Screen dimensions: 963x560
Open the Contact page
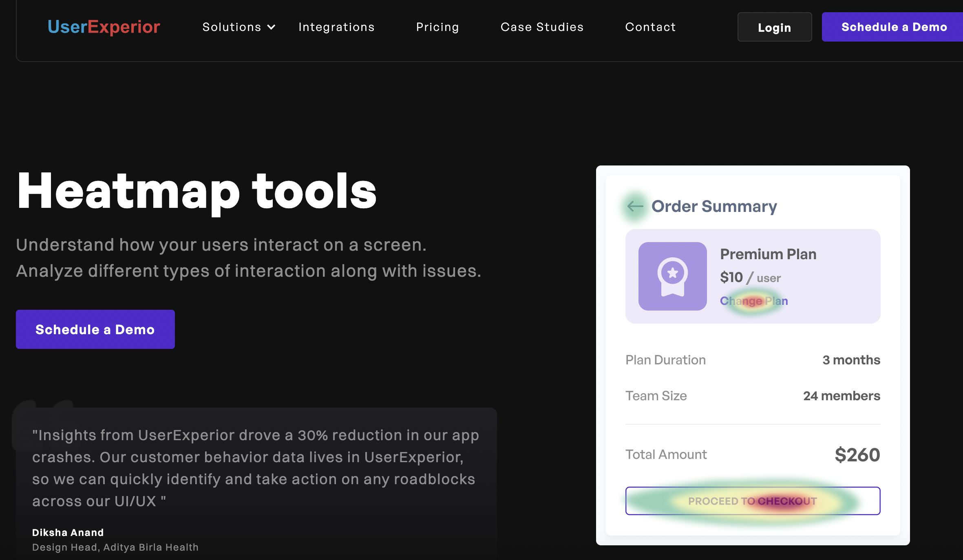coord(650,27)
